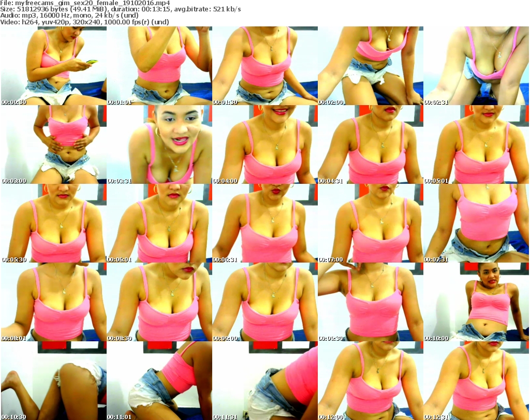Click the Size and duration info line
The image size is (530, 420).
click(x=120, y=9)
